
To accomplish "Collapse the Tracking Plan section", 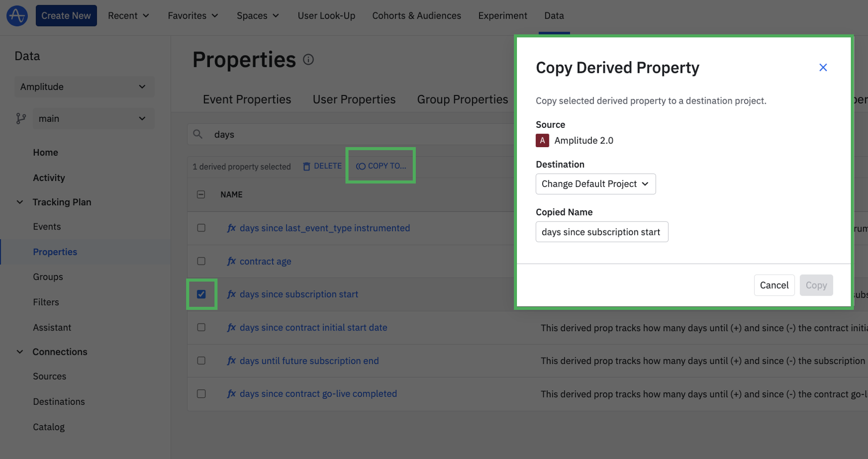I will click(20, 202).
